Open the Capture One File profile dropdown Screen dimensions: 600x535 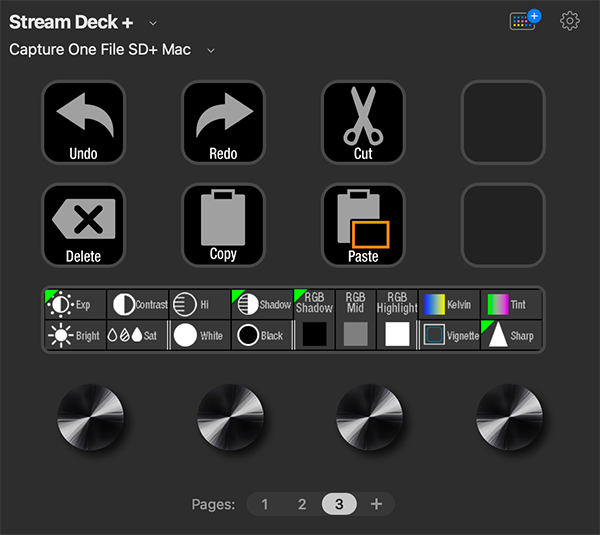pyautogui.click(x=211, y=51)
